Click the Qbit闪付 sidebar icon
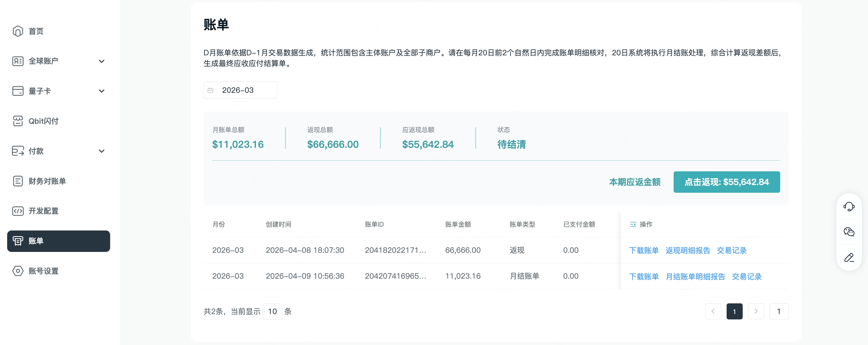 18,121
